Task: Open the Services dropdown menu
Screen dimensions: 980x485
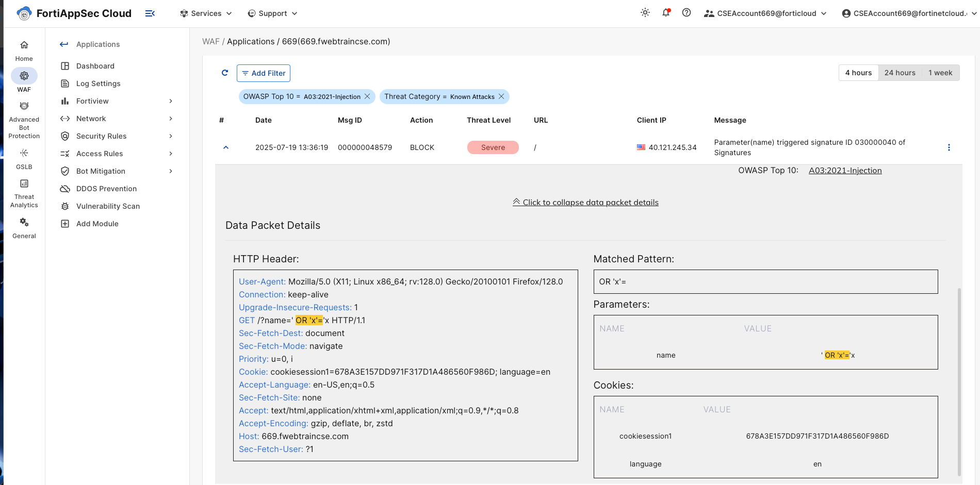Action: click(206, 13)
